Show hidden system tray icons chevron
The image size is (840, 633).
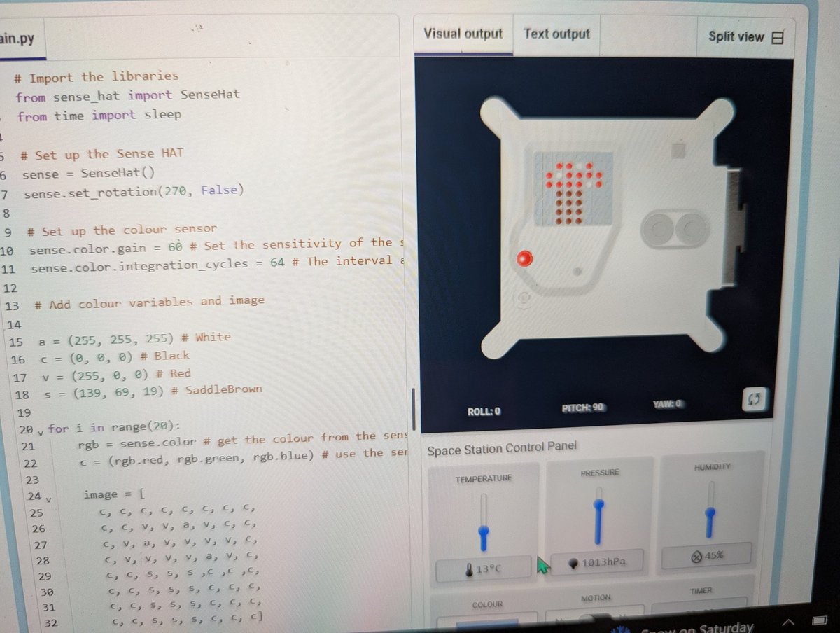pos(788,622)
